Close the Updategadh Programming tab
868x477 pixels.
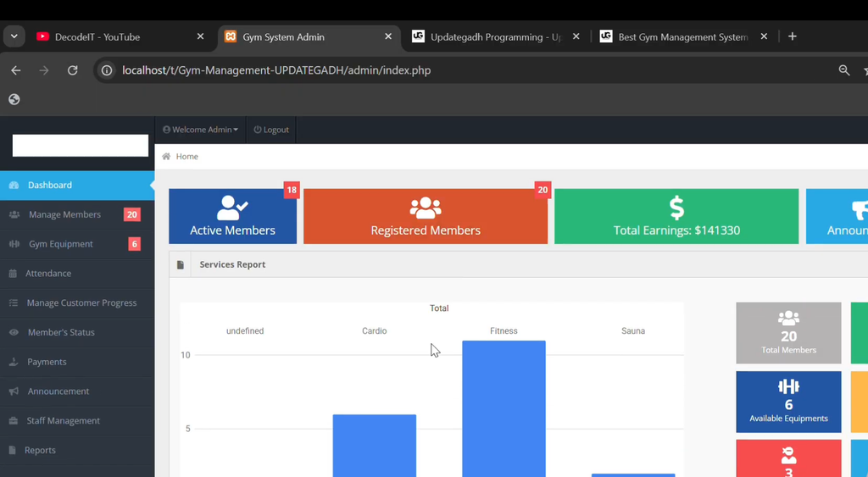[576, 36]
